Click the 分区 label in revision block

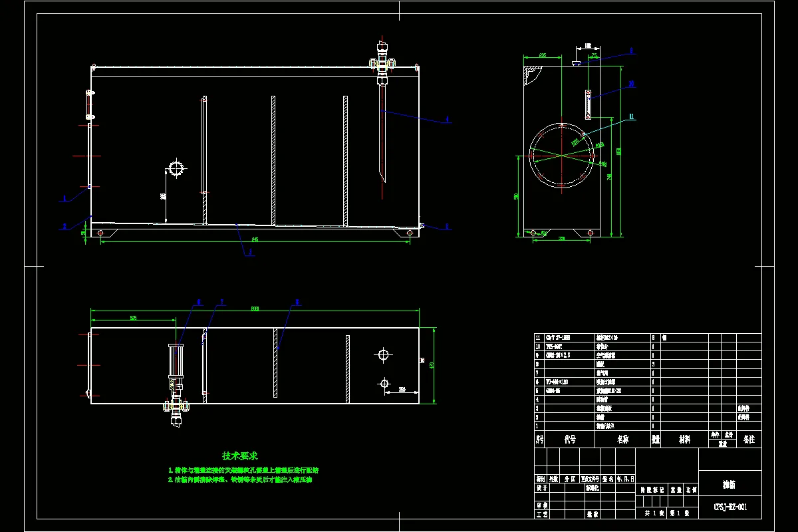[570, 479]
